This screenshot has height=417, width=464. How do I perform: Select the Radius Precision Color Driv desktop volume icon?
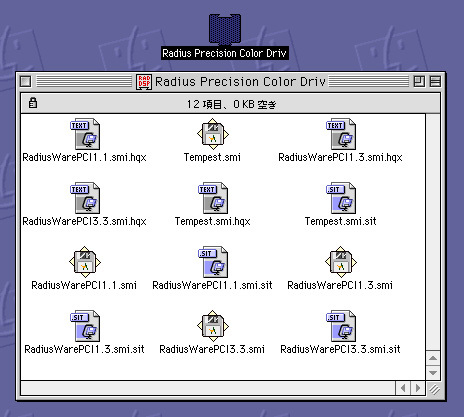tap(225, 29)
